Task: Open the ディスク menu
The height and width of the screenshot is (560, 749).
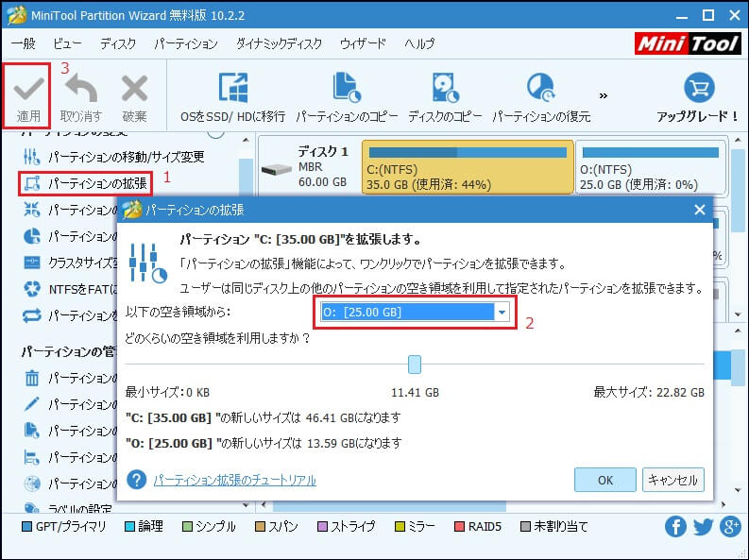Action: 118,44
